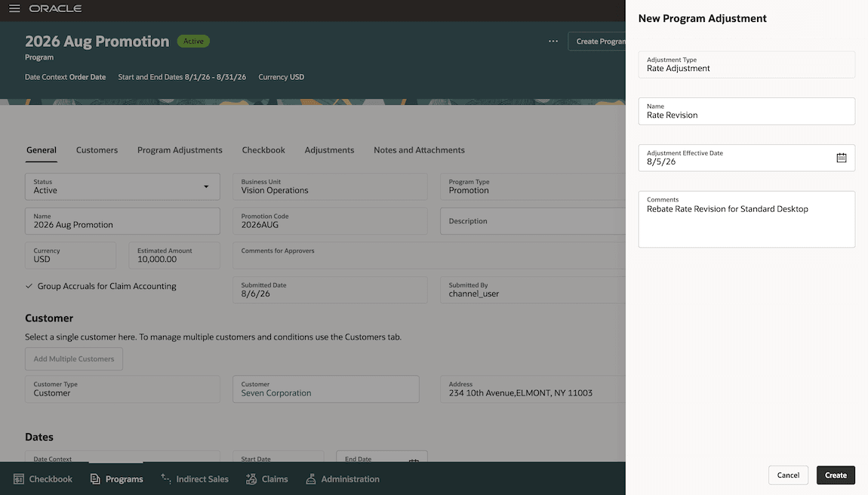Click the Administration icon in bottom navigation
The width and height of the screenshot is (868, 495).
click(310, 479)
